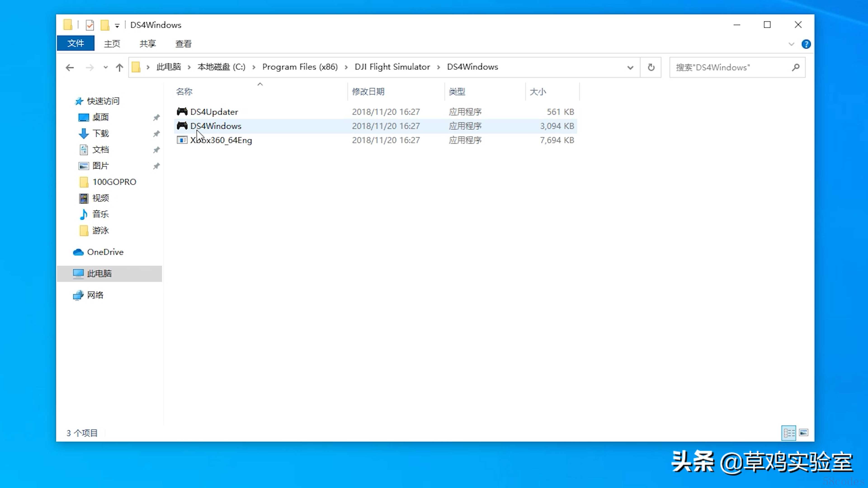Switch to large icons view button
Screen dimensions: 868x488
point(803,432)
